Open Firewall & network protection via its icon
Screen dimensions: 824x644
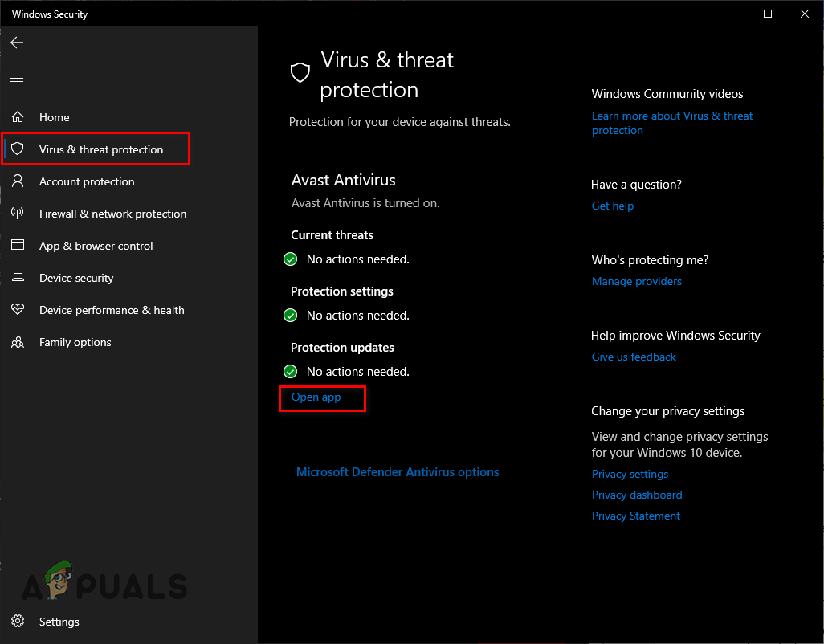point(18,214)
